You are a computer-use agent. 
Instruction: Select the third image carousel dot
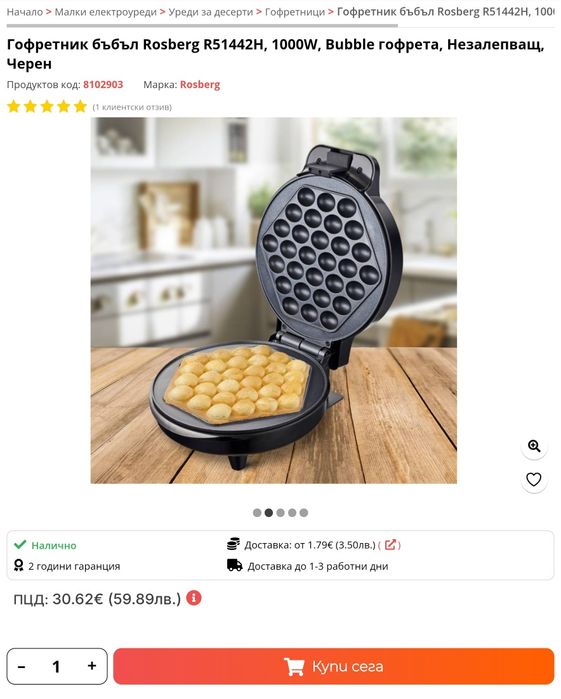pyautogui.click(x=280, y=513)
